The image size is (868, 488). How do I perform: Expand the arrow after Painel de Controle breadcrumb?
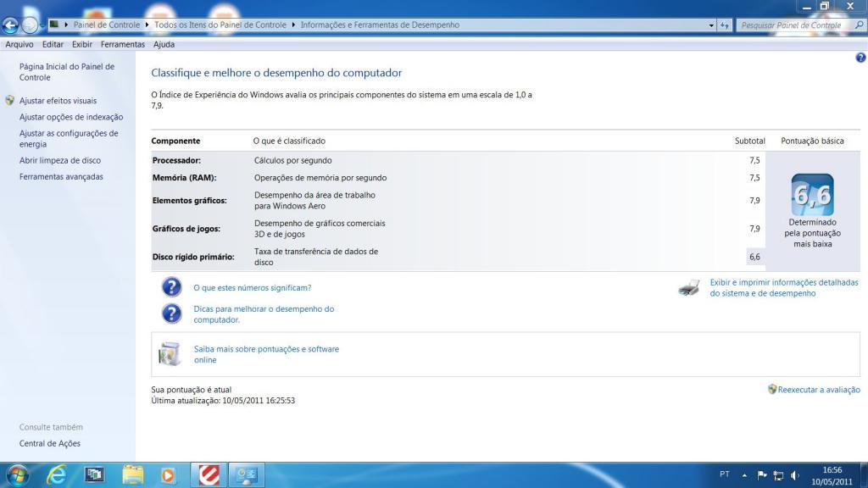click(x=147, y=25)
